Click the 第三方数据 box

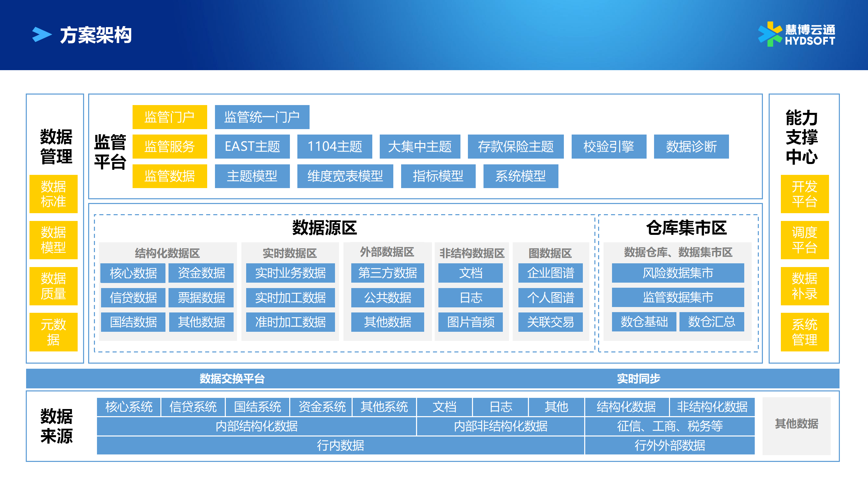point(387,273)
